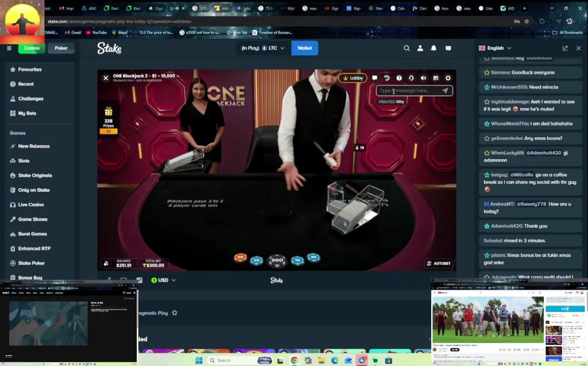Open the user profile icon

point(420,48)
